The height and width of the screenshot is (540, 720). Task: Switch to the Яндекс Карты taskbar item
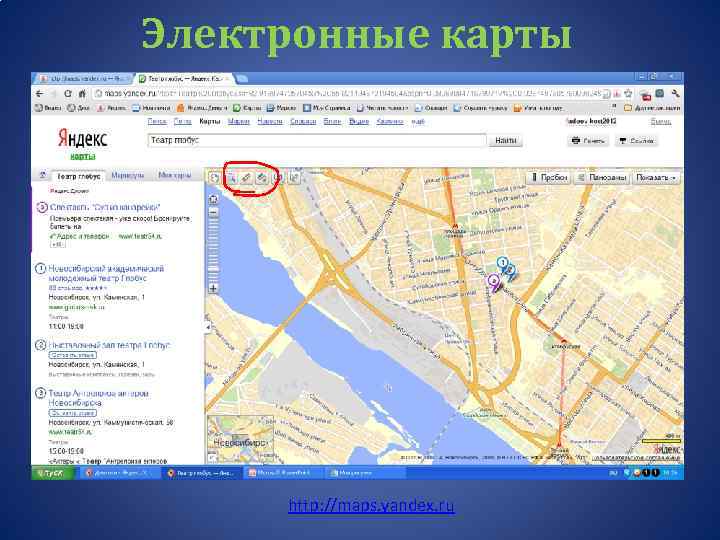coord(202,472)
